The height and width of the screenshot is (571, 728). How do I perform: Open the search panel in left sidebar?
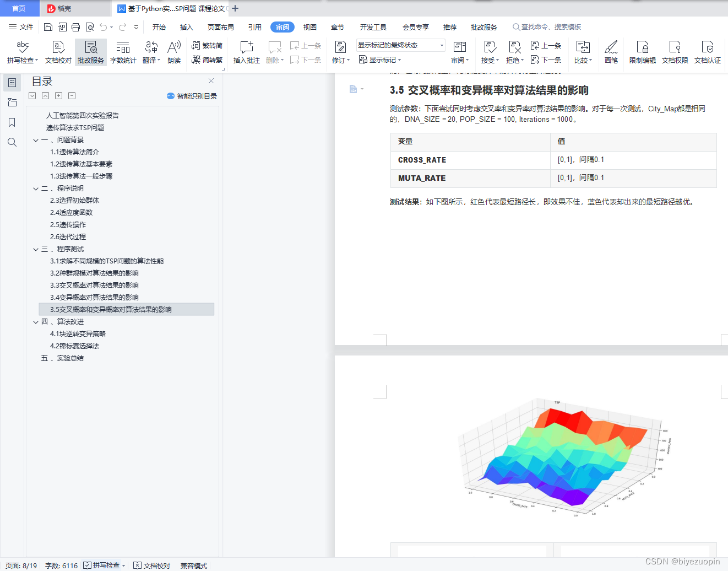point(12,142)
